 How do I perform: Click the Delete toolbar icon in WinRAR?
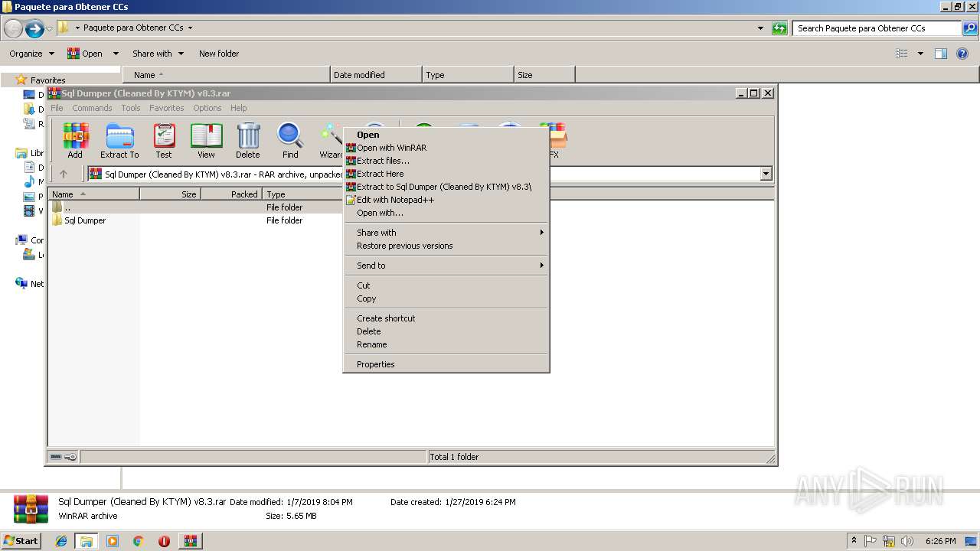tap(248, 141)
